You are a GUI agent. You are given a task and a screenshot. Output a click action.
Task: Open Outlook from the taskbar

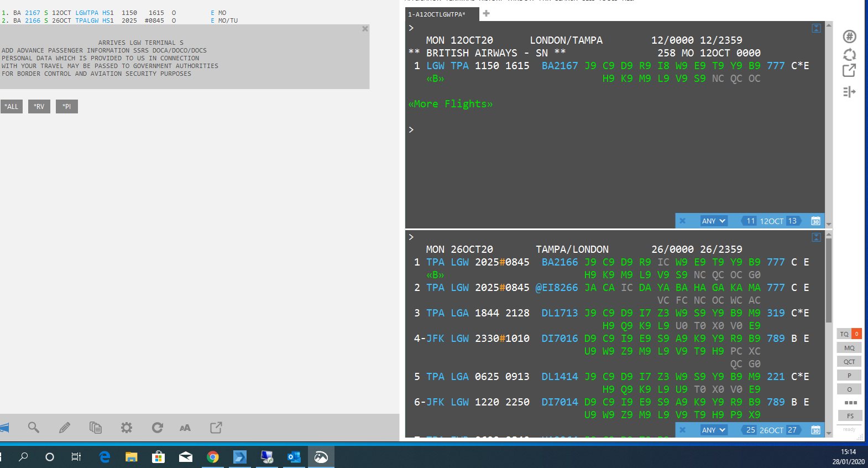(294, 457)
